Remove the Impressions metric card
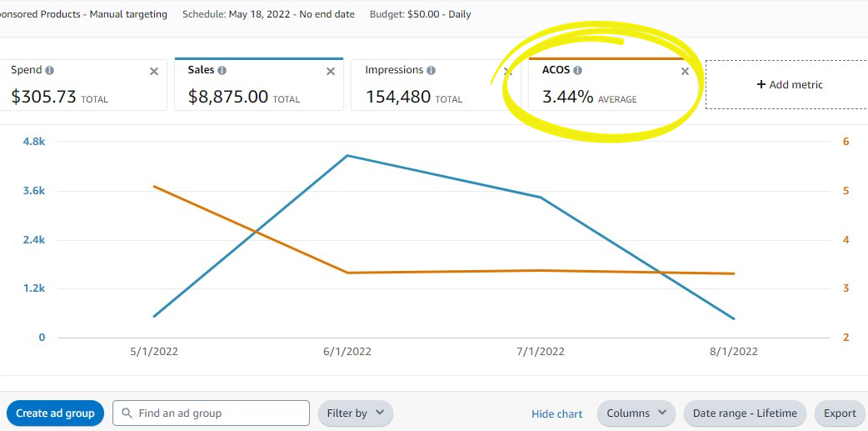The image size is (868, 431). tap(507, 72)
